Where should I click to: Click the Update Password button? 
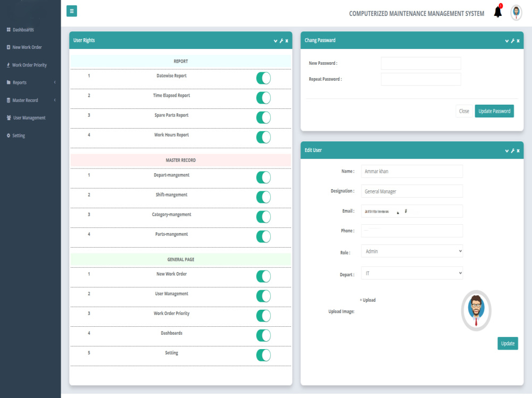coord(494,111)
